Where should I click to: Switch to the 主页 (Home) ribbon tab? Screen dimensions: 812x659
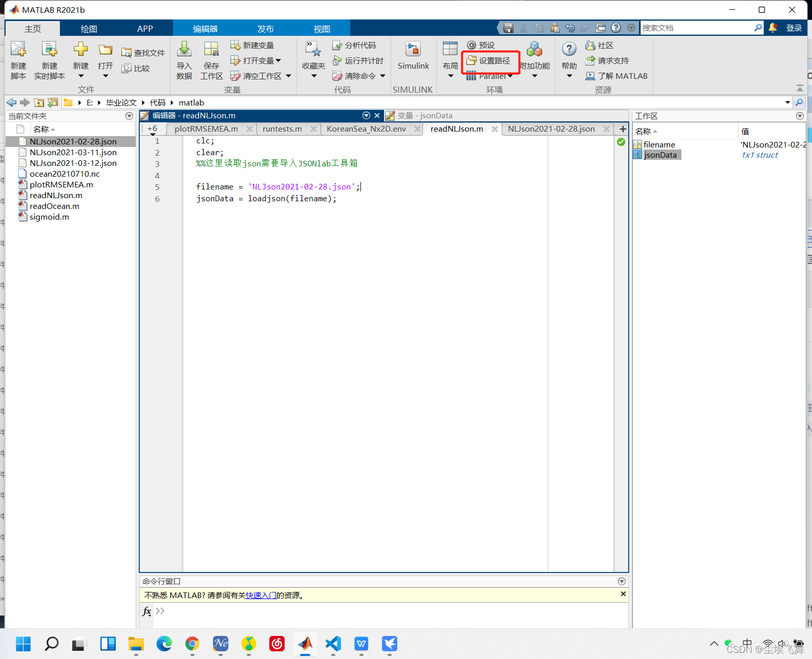(33, 29)
